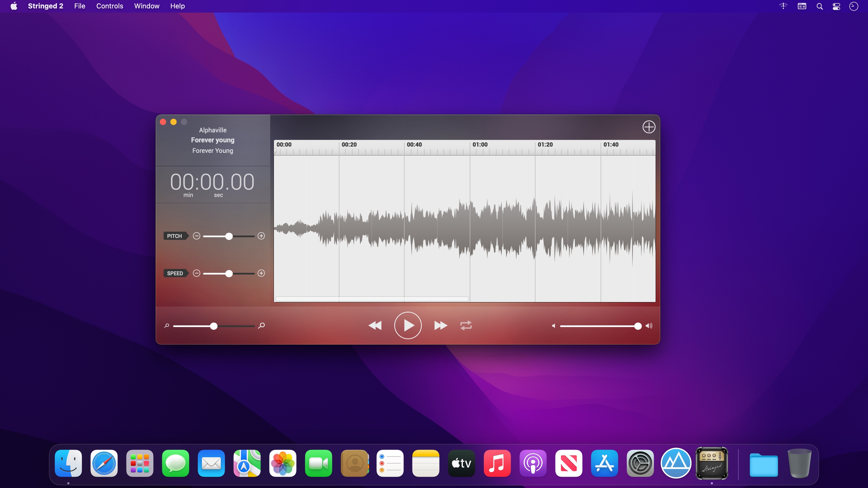Open the Controls menu
The height and width of the screenshot is (488, 868).
[110, 6]
